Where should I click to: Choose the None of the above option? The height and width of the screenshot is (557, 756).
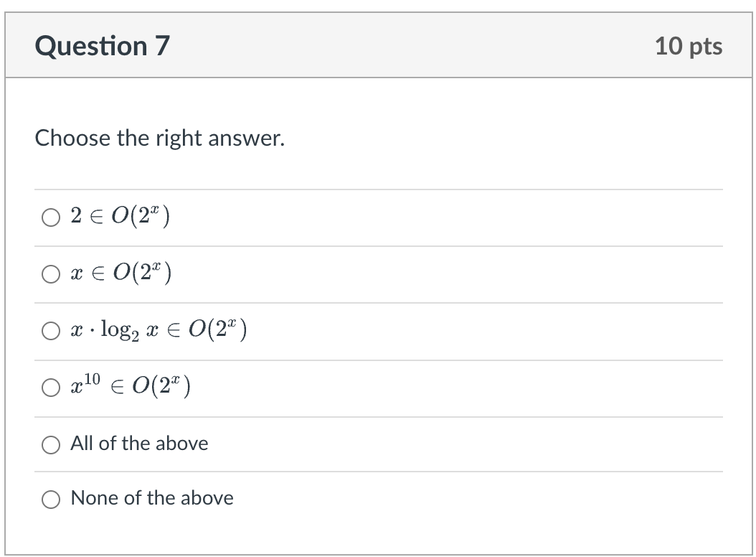[x=49, y=498]
